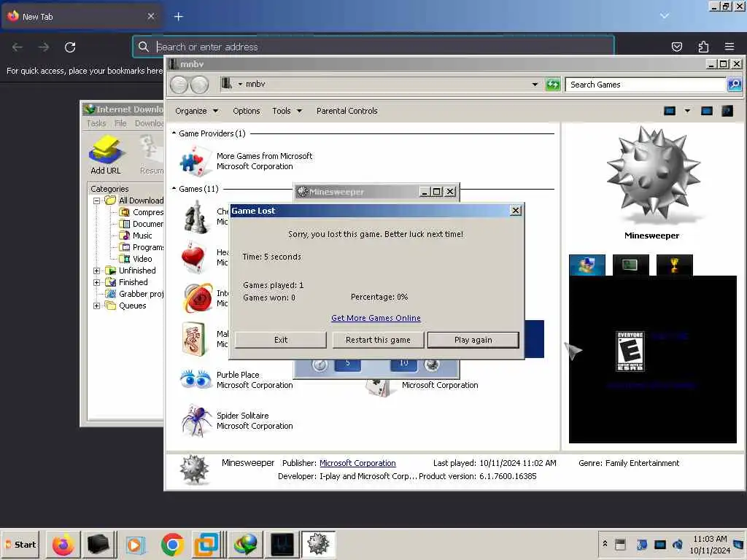Select the Spider Solitaire icon
This screenshot has width=747, height=560.
point(196,420)
